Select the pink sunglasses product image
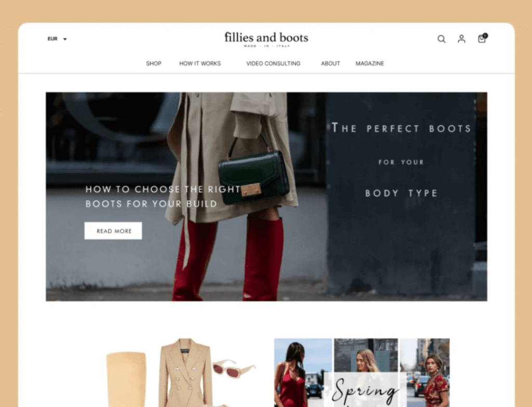The width and height of the screenshot is (532, 407). pos(234,369)
